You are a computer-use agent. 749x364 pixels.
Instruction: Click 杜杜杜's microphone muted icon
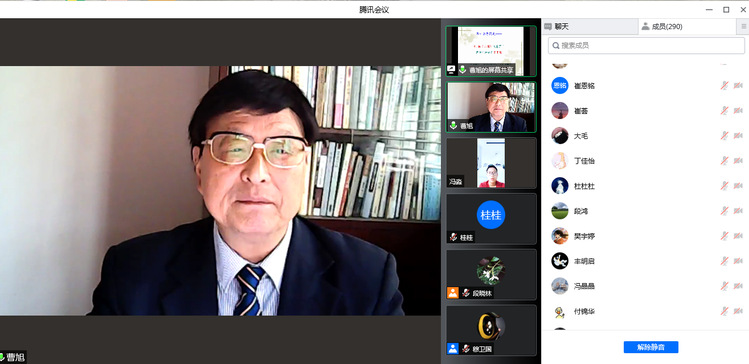[x=725, y=186]
